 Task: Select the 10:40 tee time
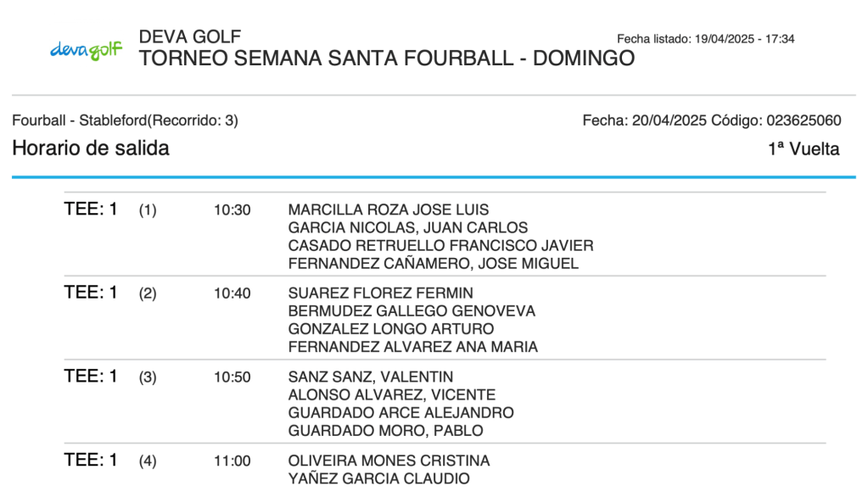[x=232, y=293]
